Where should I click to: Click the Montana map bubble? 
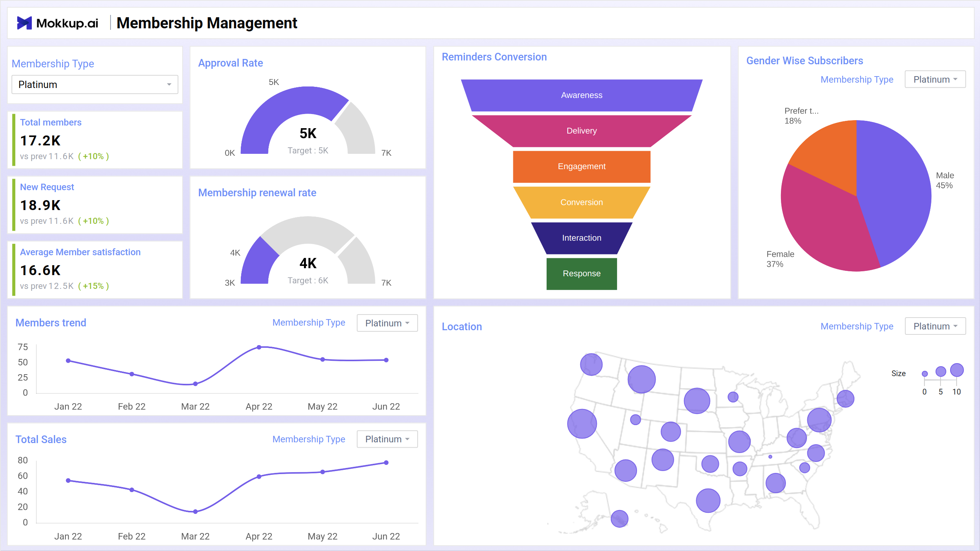pos(642,379)
